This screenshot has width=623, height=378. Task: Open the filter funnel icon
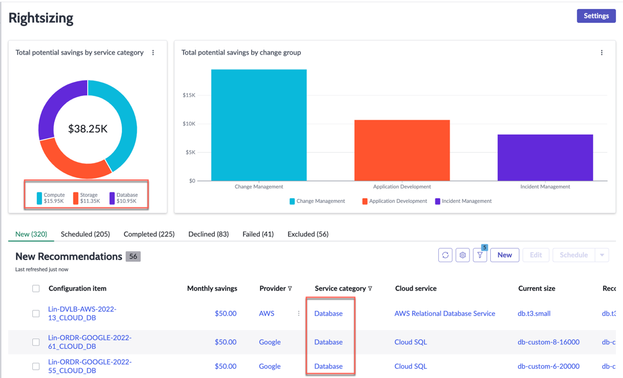480,255
